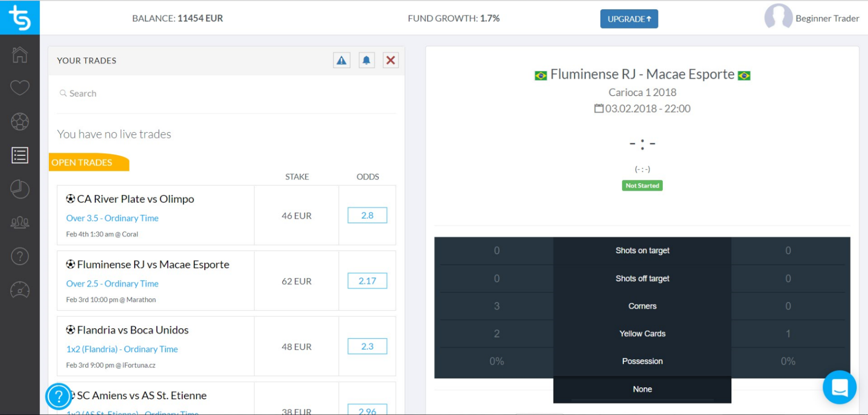Click soccer ball icon beside Fluminense RJ trade

(71, 264)
